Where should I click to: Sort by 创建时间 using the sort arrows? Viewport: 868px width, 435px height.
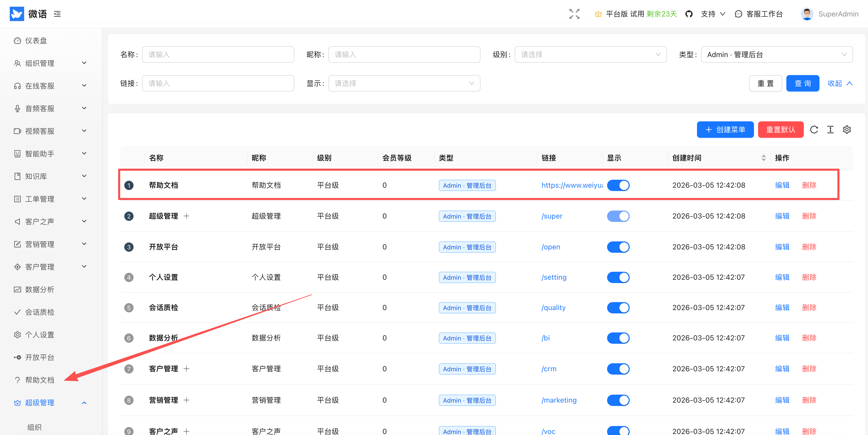click(763, 158)
